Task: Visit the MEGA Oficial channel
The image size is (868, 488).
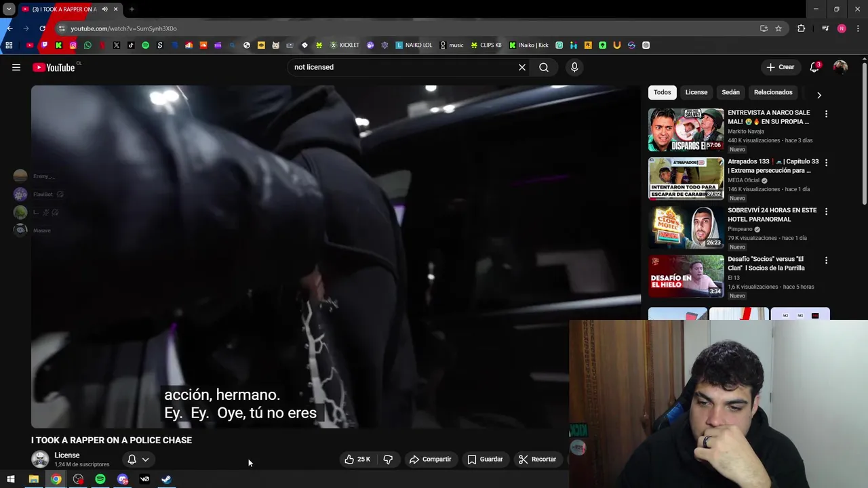Action: coord(744,180)
